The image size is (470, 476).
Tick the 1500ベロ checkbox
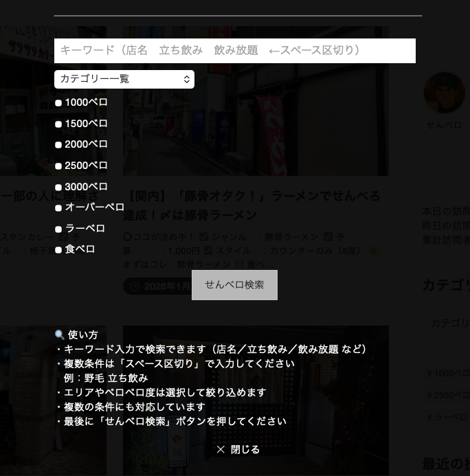58,124
